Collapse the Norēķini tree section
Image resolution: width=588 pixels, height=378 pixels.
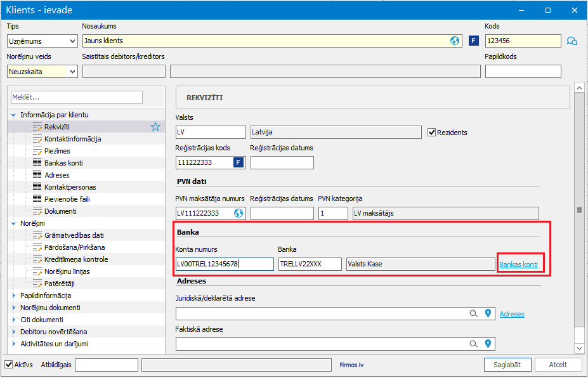(x=14, y=223)
